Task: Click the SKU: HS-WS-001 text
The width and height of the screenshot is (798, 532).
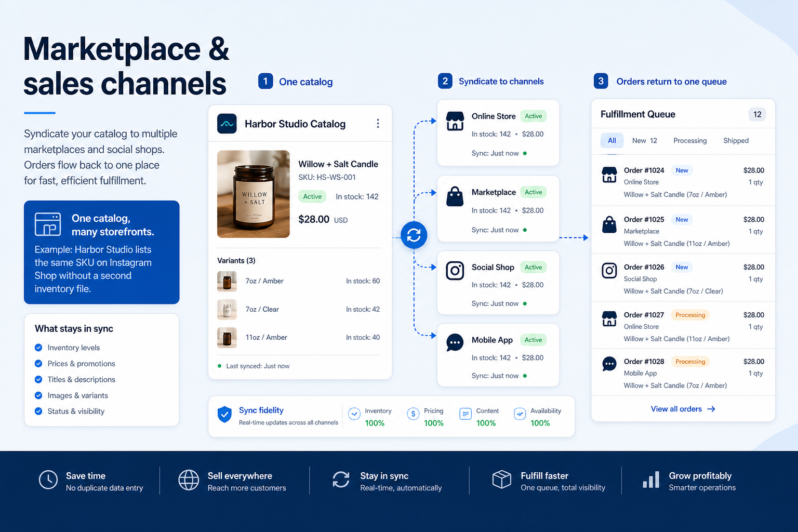Action: tap(327, 177)
